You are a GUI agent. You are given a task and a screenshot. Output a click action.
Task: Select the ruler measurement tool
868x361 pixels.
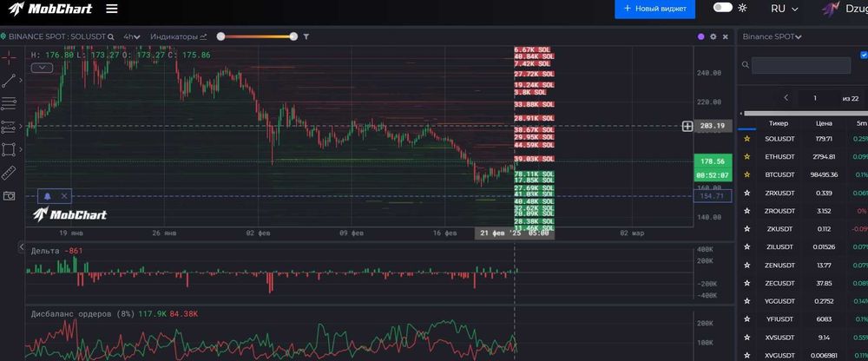pos(9,173)
